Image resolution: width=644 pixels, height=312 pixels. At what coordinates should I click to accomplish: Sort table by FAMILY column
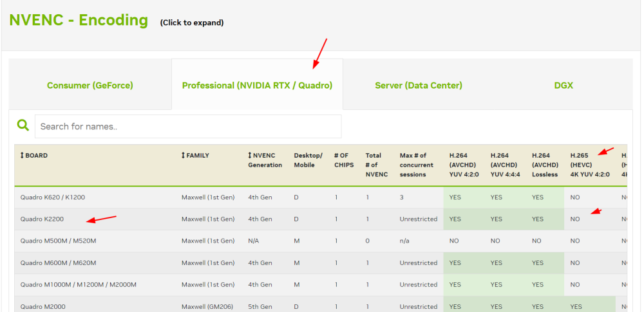click(195, 156)
